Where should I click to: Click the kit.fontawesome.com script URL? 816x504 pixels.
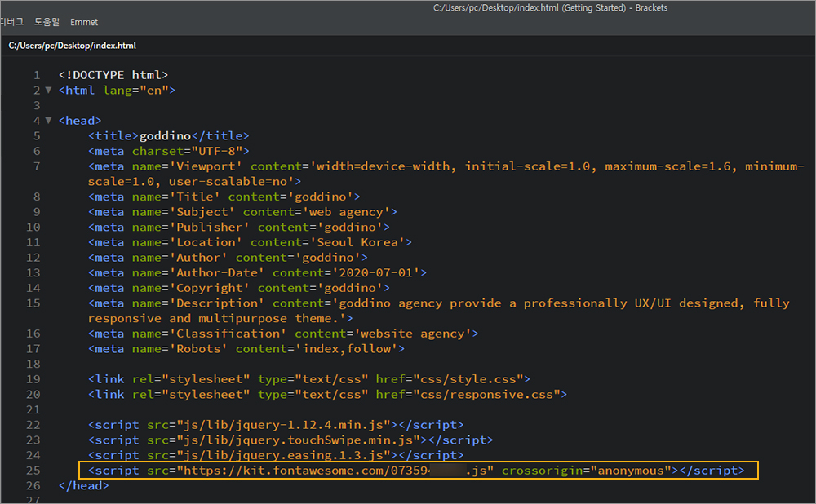(x=335, y=471)
